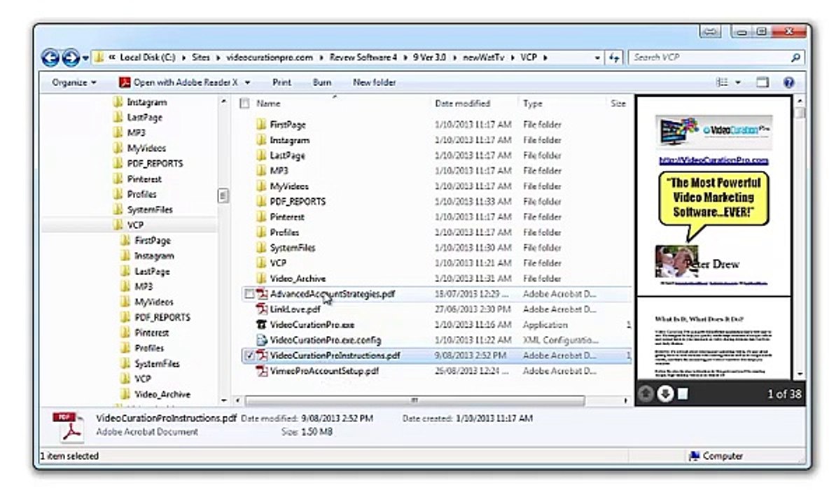Untick the VideoCurationProInstructions.pdf checkbox
The height and width of the screenshot is (504, 829).
coord(249,356)
